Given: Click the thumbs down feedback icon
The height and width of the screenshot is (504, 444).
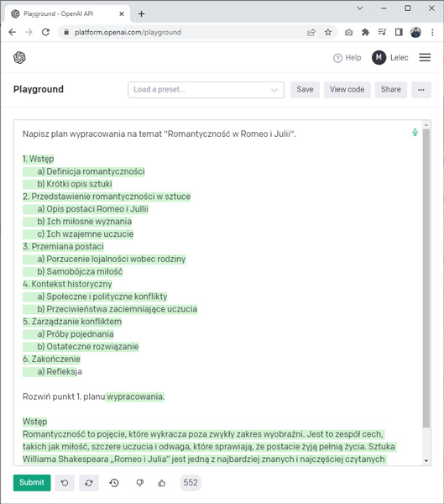Looking at the screenshot, I should click(140, 483).
